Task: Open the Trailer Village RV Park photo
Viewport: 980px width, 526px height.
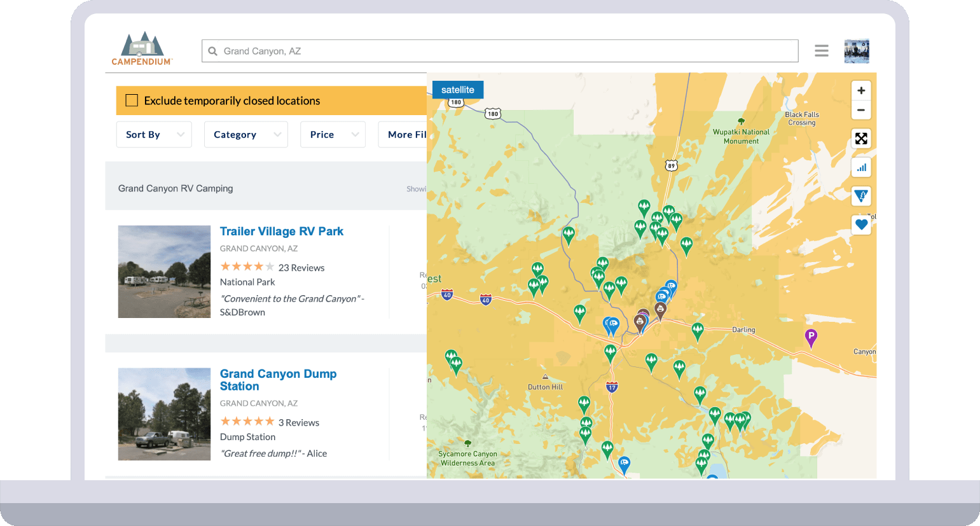Action: tap(164, 272)
